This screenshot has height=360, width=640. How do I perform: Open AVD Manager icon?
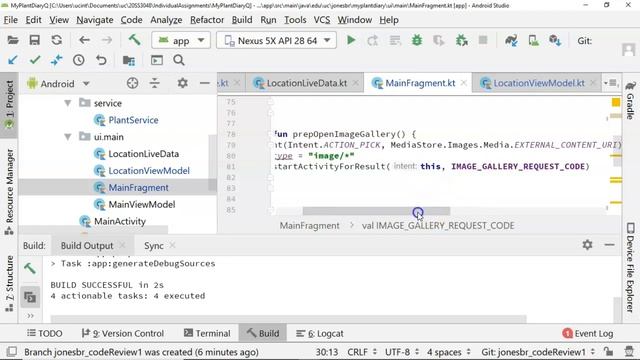[533, 40]
